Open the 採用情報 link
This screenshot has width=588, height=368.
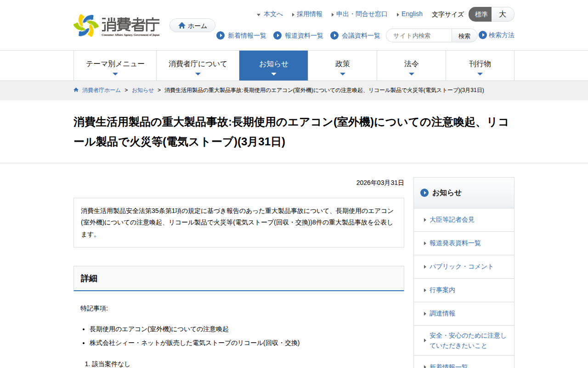310,14
